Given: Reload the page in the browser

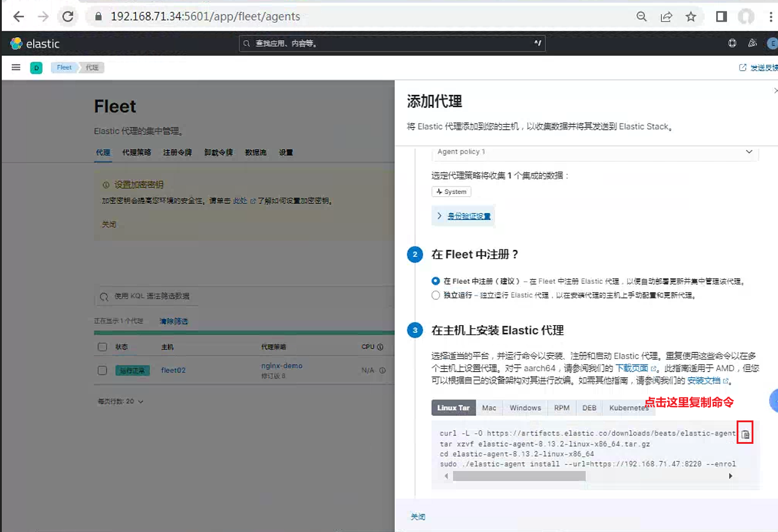Looking at the screenshot, I should point(68,17).
